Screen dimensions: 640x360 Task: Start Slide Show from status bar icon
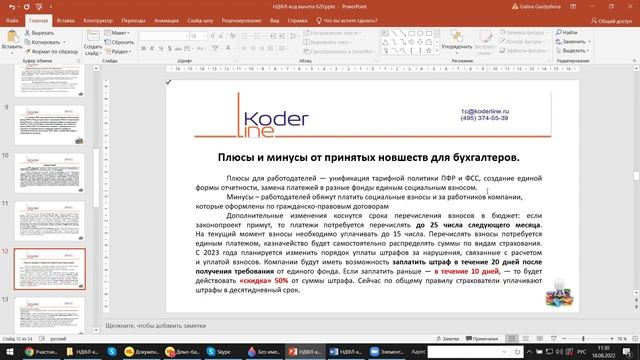554,339
